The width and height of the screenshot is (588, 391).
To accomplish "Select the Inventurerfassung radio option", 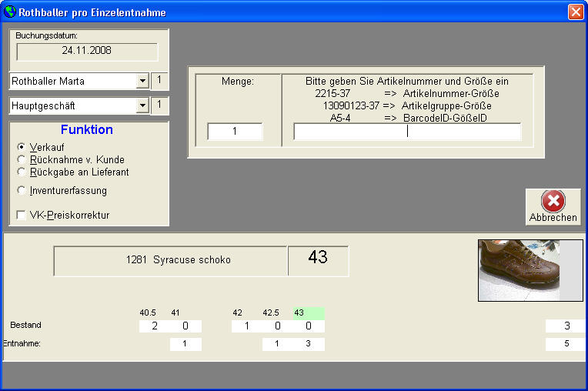I will tap(22, 190).
